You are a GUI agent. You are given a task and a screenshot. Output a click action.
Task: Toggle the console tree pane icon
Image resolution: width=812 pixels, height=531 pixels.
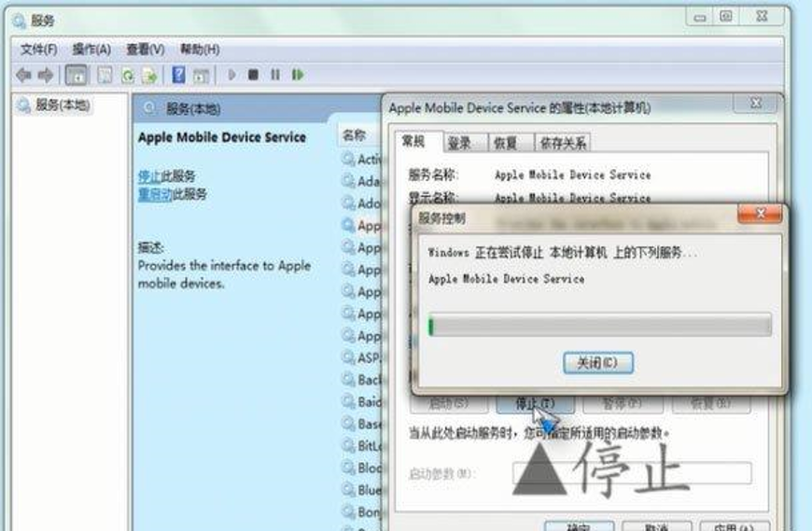click(77, 76)
